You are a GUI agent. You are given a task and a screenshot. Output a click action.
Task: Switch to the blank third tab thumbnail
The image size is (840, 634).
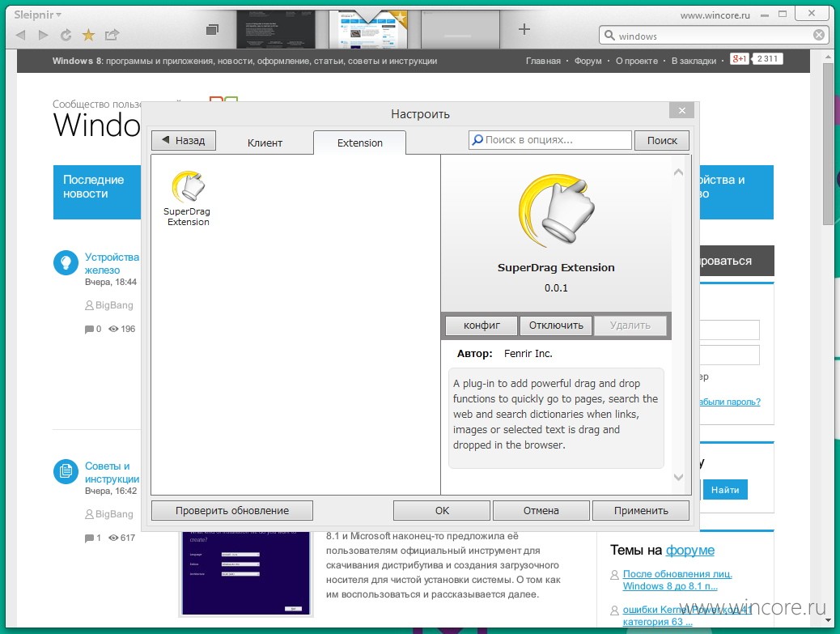(460, 29)
